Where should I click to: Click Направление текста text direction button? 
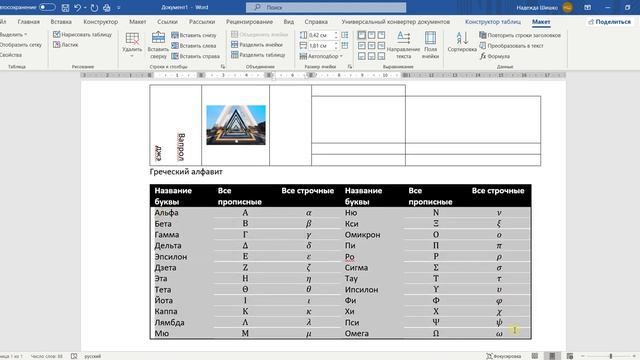tap(403, 45)
